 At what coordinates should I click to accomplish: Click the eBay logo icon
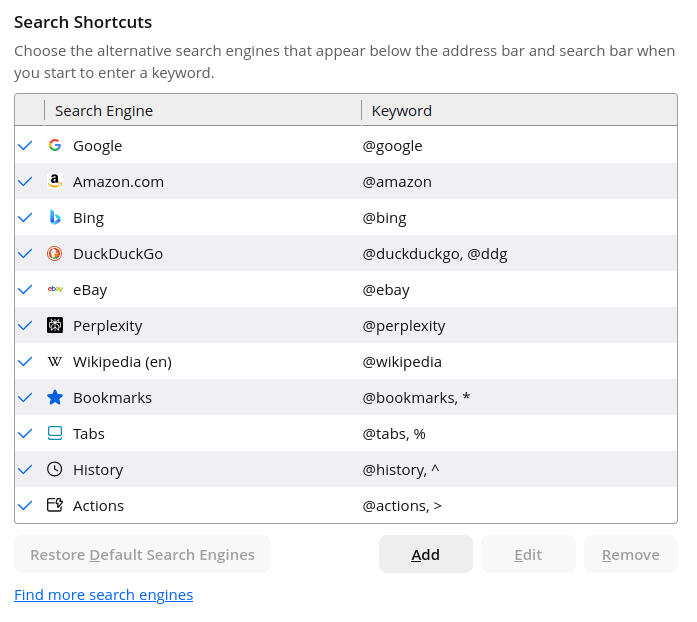pos(55,289)
